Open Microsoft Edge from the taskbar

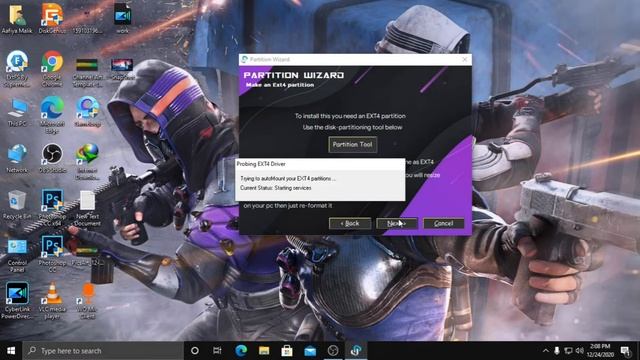(x=241, y=351)
